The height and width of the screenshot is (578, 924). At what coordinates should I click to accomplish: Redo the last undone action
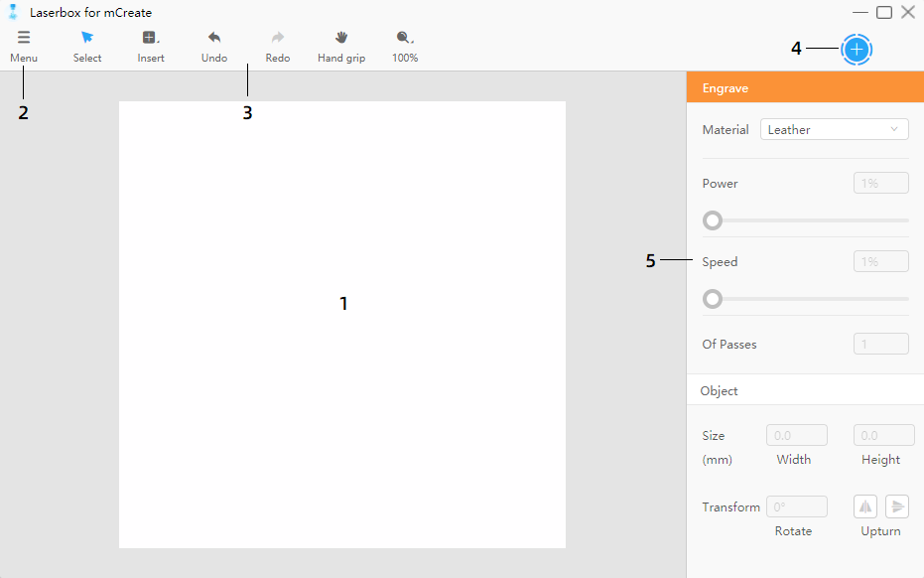(278, 47)
